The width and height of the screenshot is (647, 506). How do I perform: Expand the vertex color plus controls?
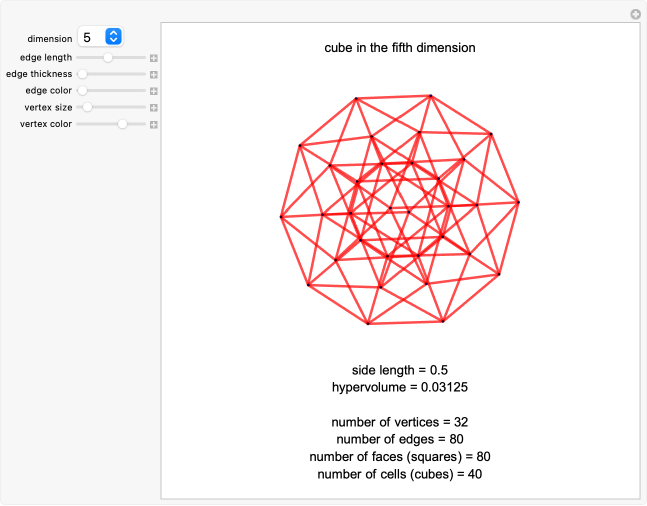(x=154, y=124)
